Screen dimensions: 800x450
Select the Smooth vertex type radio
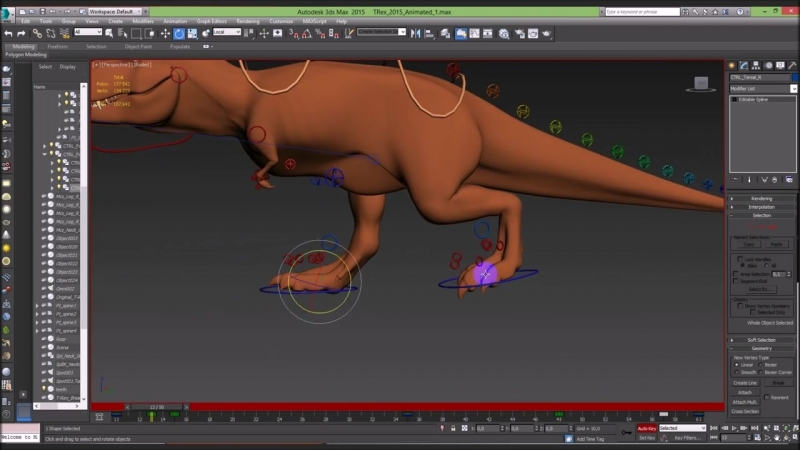[x=736, y=372]
